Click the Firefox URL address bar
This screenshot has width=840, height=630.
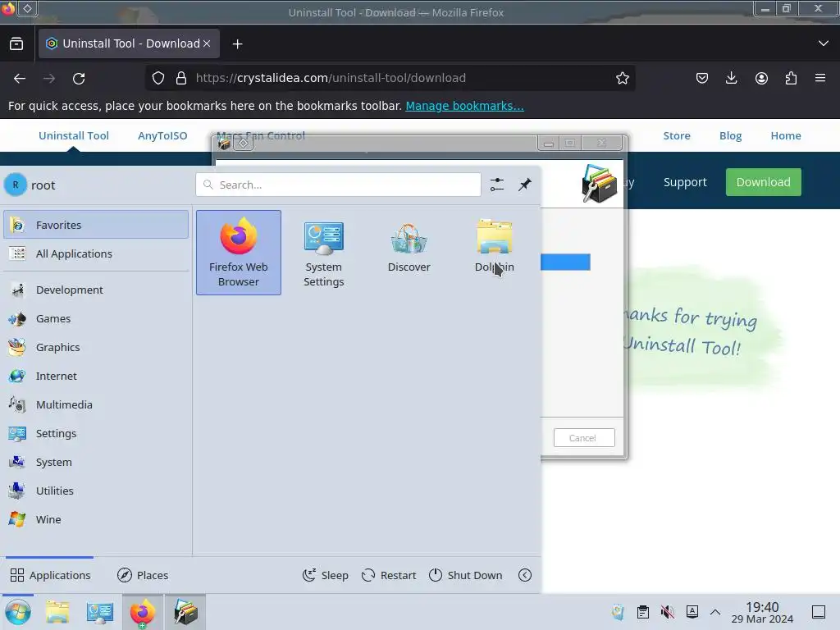(390, 78)
